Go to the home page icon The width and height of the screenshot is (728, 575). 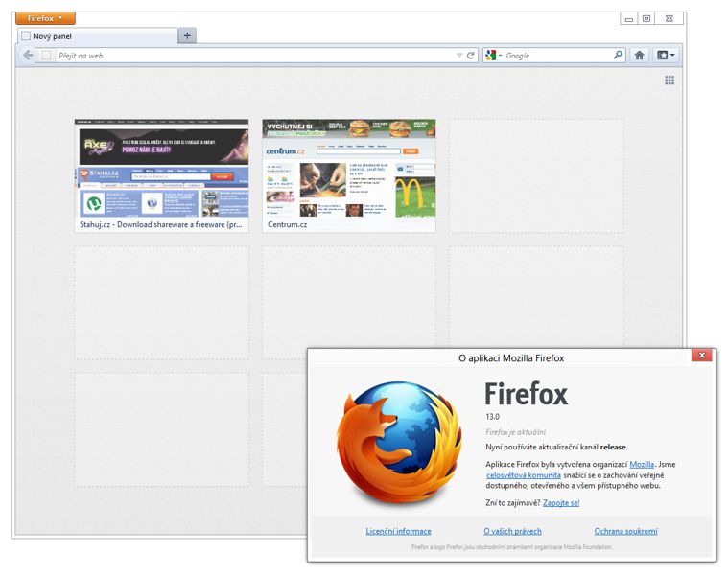pos(639,56)
